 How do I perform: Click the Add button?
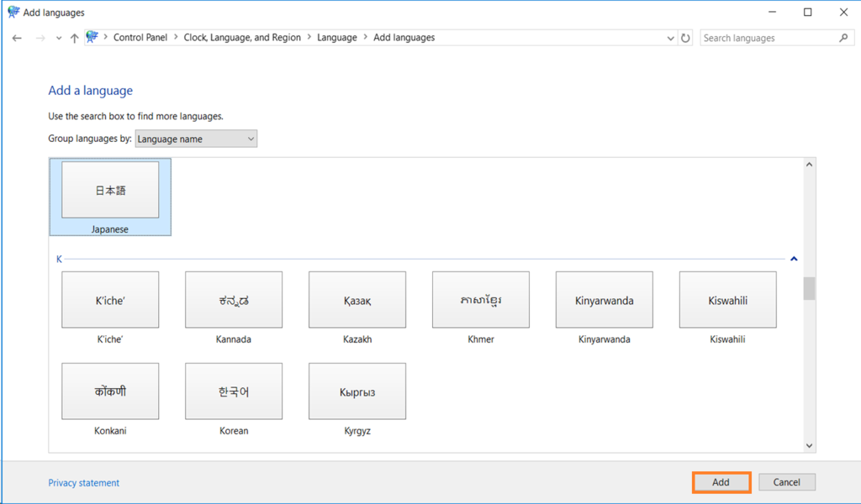point(721,482)
